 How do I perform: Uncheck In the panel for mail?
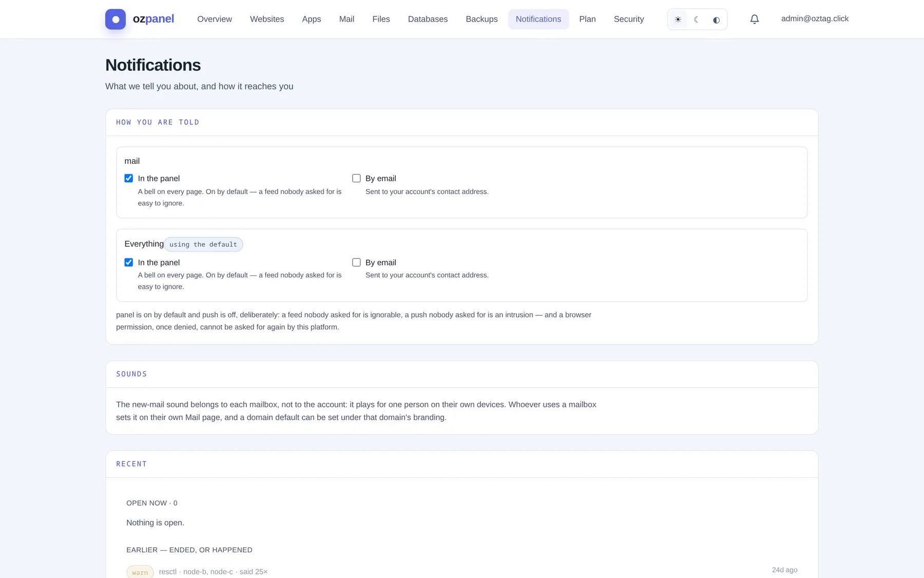(128, 178)
